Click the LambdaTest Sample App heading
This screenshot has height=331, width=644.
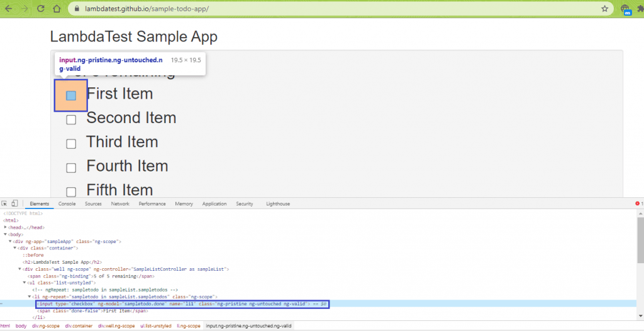[134, 37]
